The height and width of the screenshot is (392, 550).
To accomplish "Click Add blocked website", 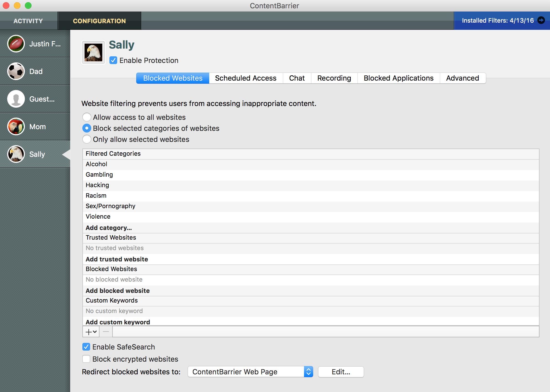I will pyautogui.click(x=311, y=291).
